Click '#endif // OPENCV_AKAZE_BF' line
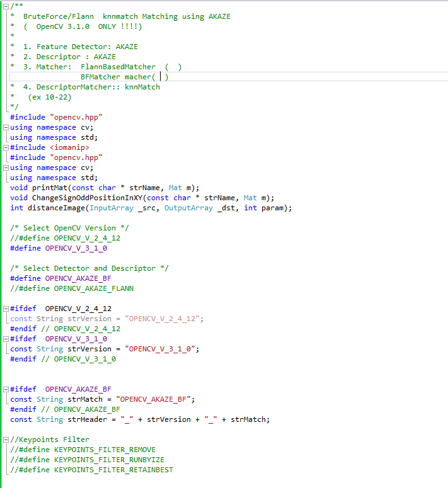This screenshot has height=488, width=448. pyautogui.click(x=65, y=409)
